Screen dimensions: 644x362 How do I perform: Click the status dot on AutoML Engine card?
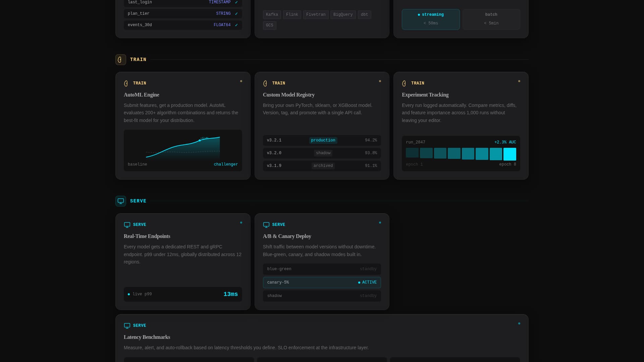coord(241,81)
